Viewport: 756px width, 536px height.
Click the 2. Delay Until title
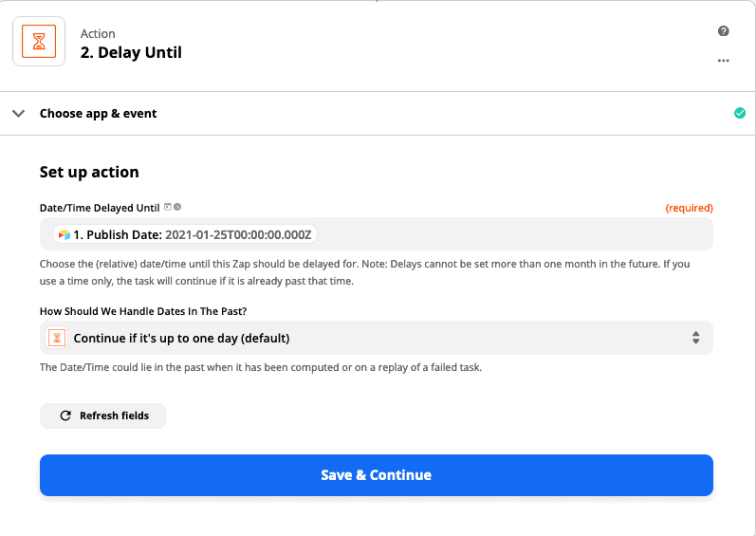point(131,52)
